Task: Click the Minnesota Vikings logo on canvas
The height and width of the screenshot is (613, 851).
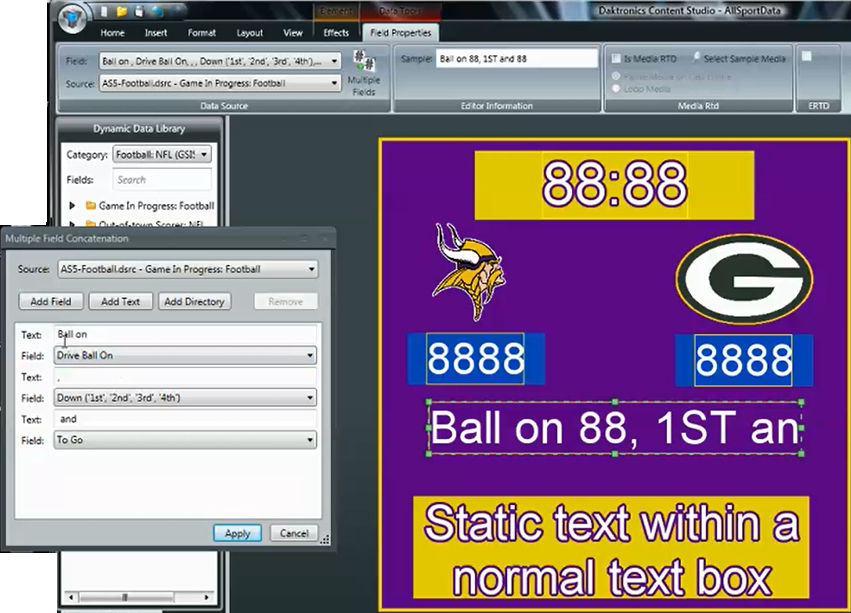Action: (x=469, y=272)
